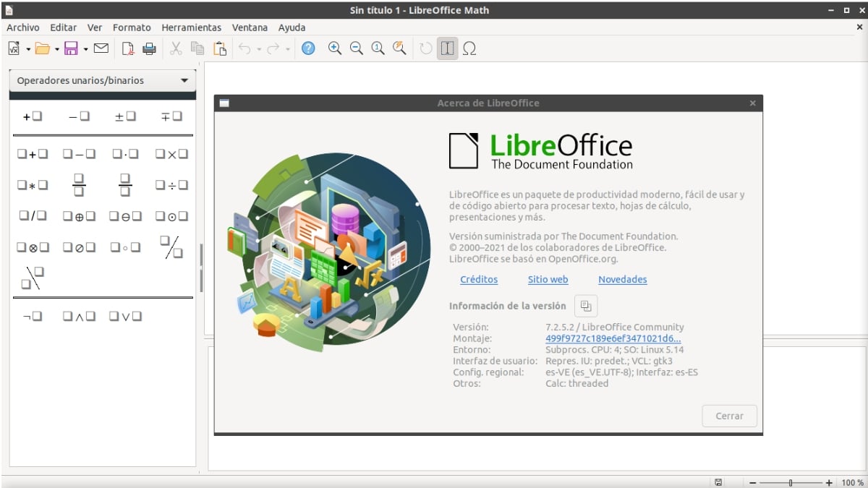Click the Créditos link
Image resolution: width=868 pixels, height=488 pixels.
[x=479, y=280]
